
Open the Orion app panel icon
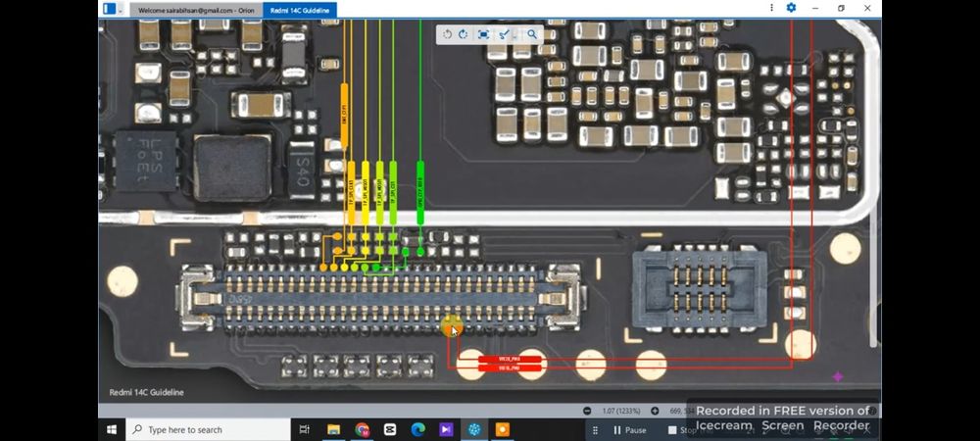pos(110,9)
